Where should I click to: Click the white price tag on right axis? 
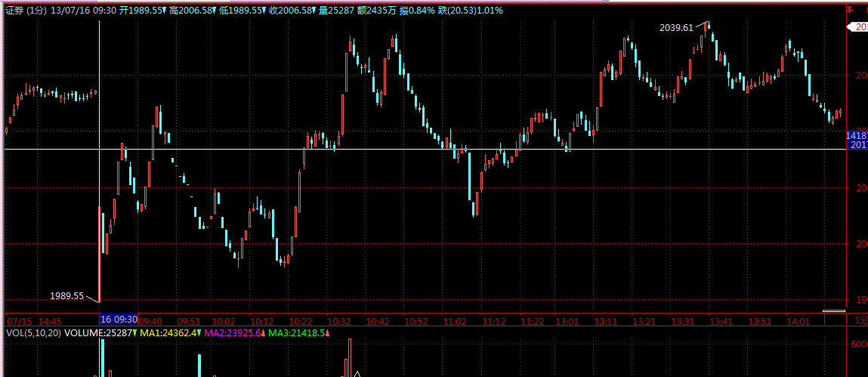(x=857, y=26)
